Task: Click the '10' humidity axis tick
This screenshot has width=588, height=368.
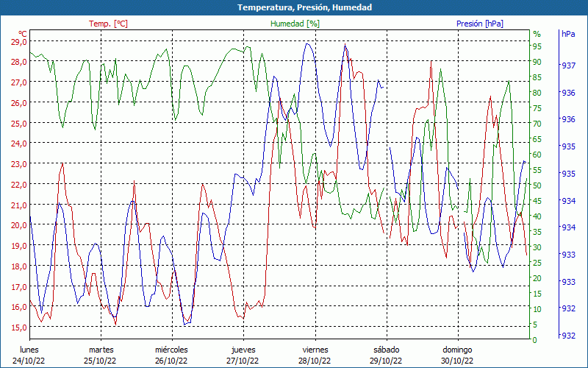Action: point(537,309)
